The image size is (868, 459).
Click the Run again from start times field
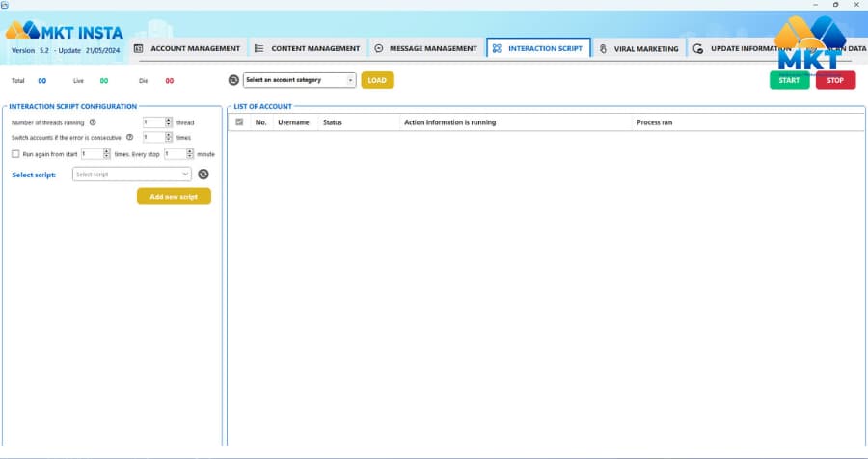tap(92, 154)
